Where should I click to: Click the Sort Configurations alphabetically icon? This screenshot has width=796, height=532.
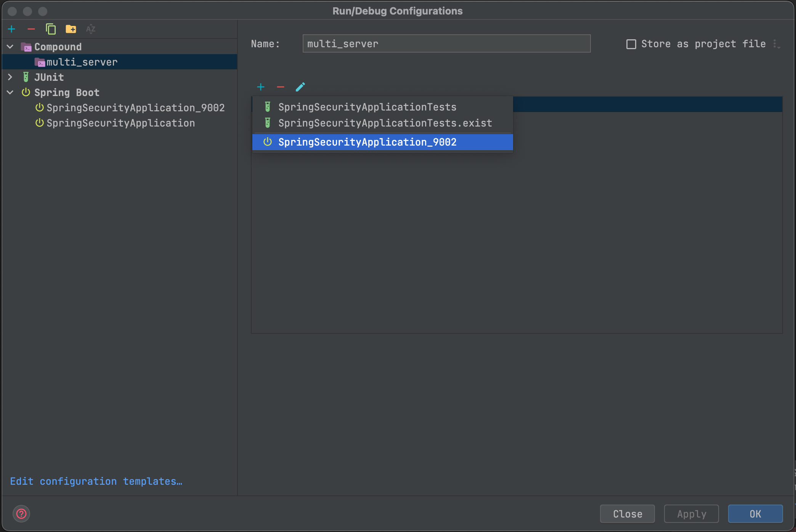[x=91, y=29]
